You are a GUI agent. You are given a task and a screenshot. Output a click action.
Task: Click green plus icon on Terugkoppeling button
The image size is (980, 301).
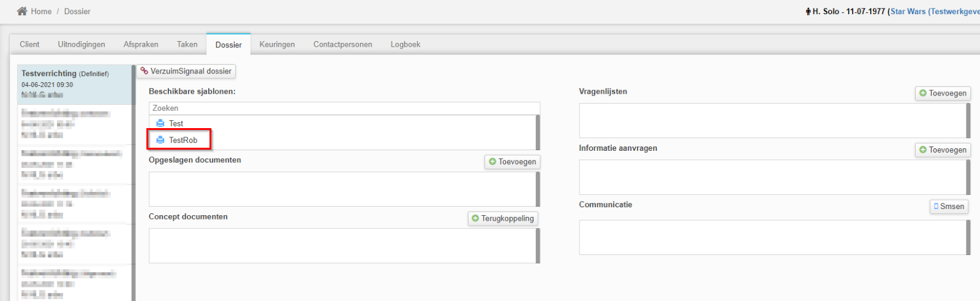475,218
